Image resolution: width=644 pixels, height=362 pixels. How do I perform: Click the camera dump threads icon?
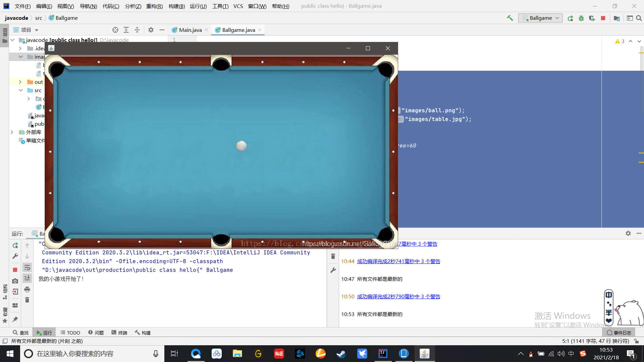(x=15, y=281)
